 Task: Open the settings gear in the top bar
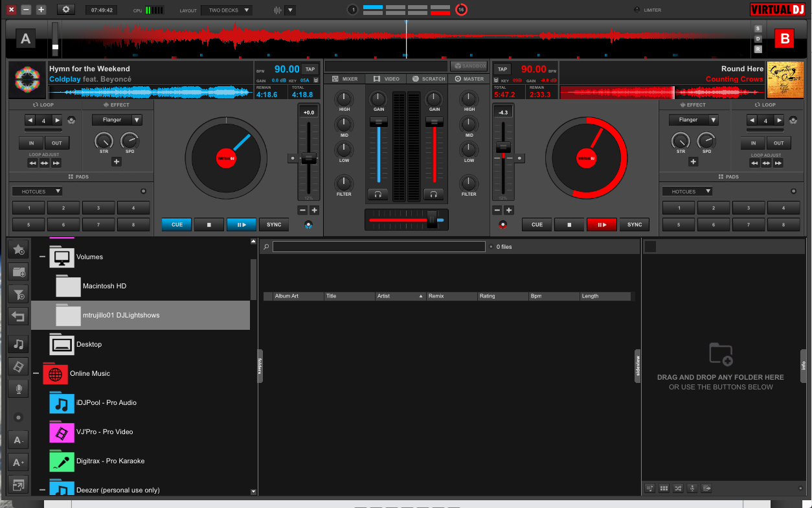coord(66,10)
